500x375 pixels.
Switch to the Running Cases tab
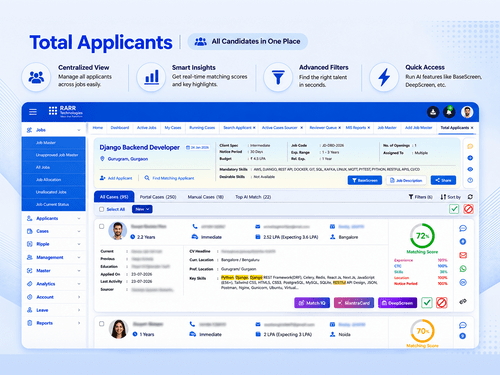tap(202, 128)
